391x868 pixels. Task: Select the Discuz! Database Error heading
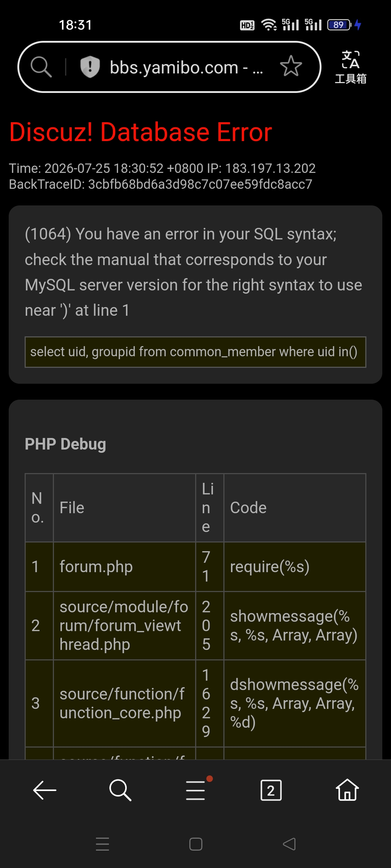(140, 132)
